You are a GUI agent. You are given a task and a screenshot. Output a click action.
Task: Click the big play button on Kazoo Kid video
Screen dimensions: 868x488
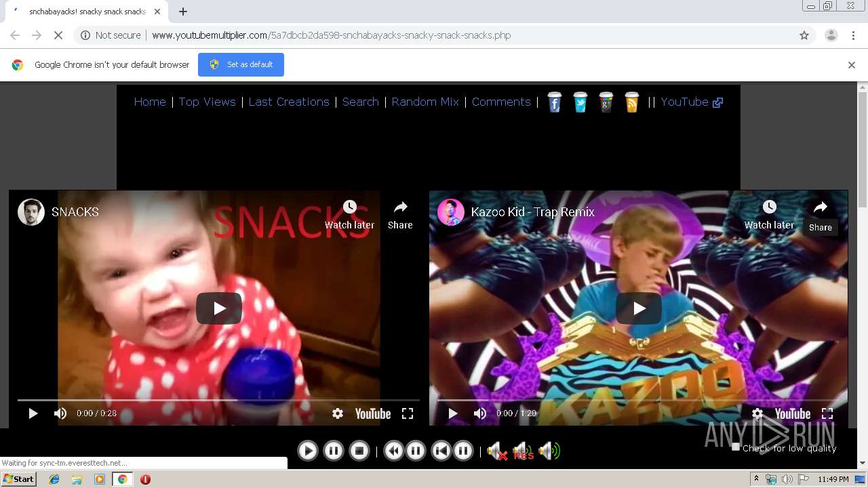coord(639,308)
